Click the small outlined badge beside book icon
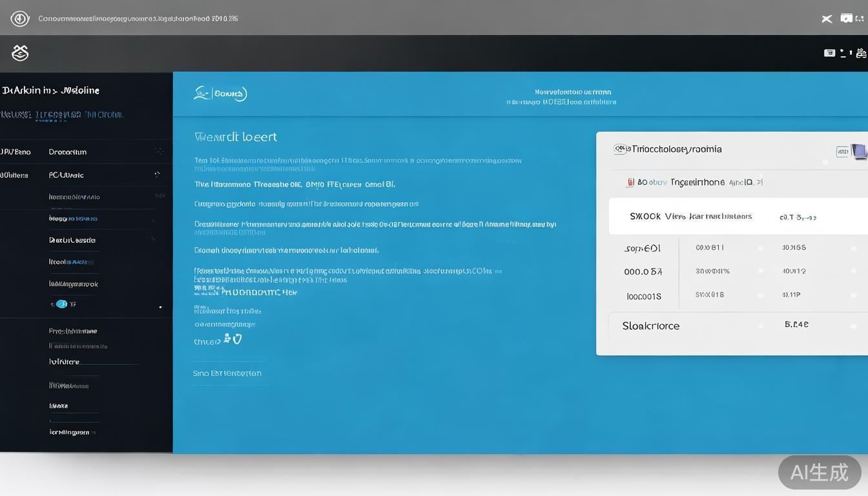Screen dimensions: 868x496 click(842, 152)
